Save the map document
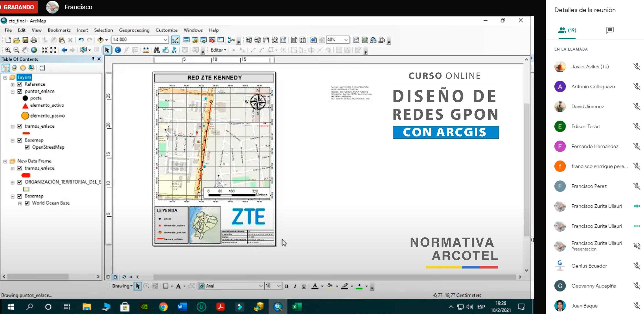Image resolution: width=644 pixels, height=315 pixels. (x=25, y=40)
